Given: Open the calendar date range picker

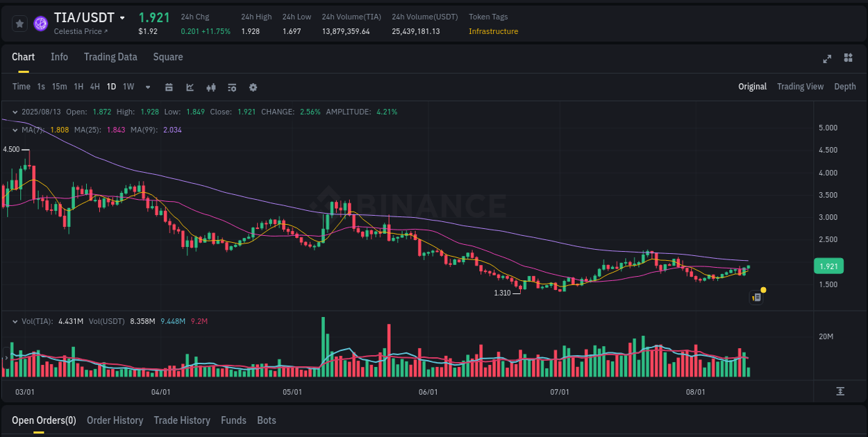Looking at the screenshot, I should (x=169, y=87).
